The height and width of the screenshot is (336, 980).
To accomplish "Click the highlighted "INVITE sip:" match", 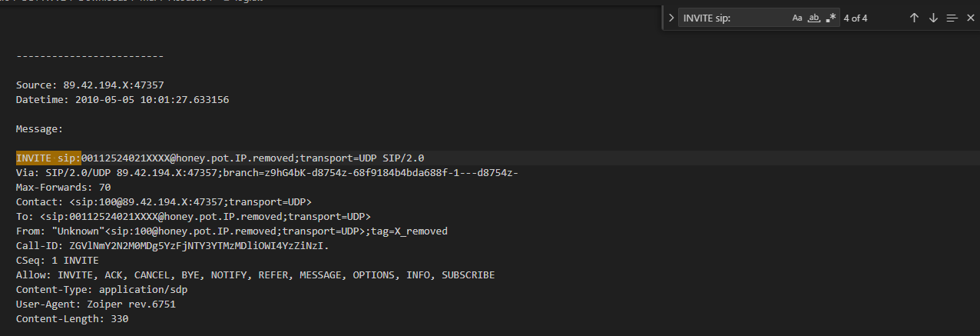I will 48,158.
